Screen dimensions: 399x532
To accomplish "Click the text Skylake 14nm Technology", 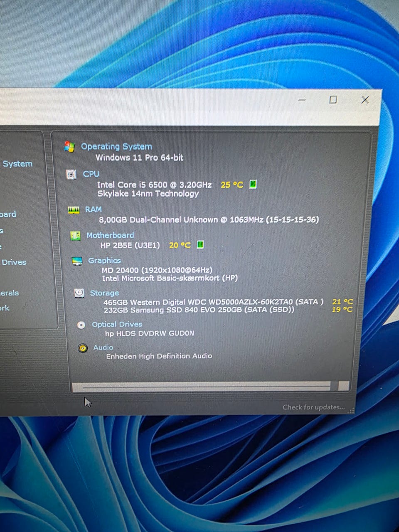I will (148, 194).
